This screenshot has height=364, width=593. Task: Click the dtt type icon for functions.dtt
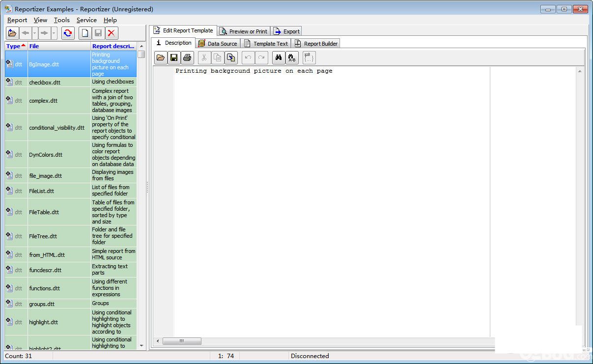pyautogui.click(x=9, y=288)
